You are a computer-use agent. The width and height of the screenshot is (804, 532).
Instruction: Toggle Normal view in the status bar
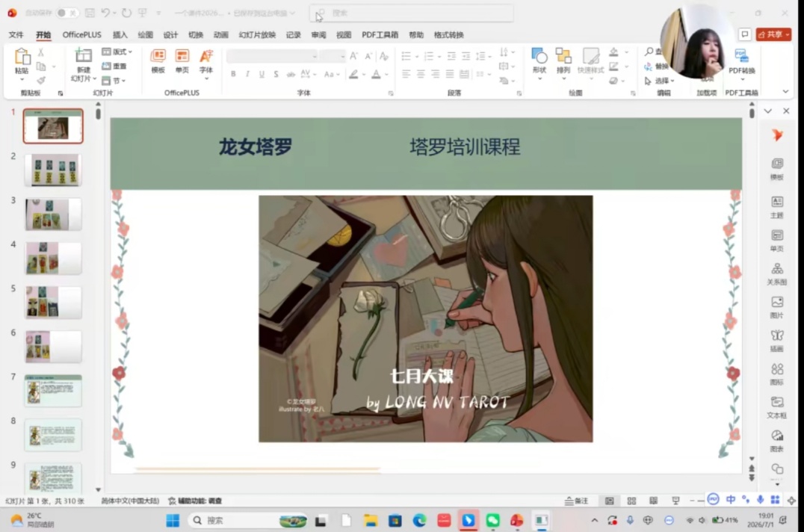609,501
